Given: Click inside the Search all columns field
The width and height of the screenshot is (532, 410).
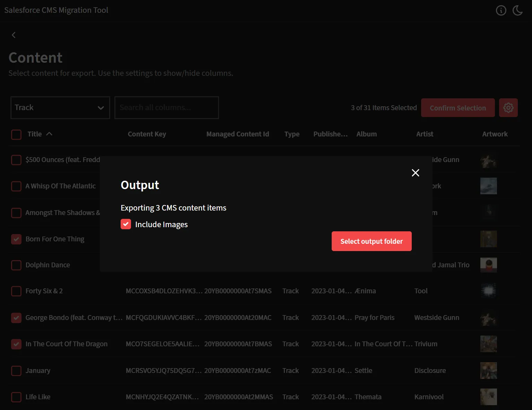Looking at the screenshot, I should pyautogui.click(x=166, y=108).
